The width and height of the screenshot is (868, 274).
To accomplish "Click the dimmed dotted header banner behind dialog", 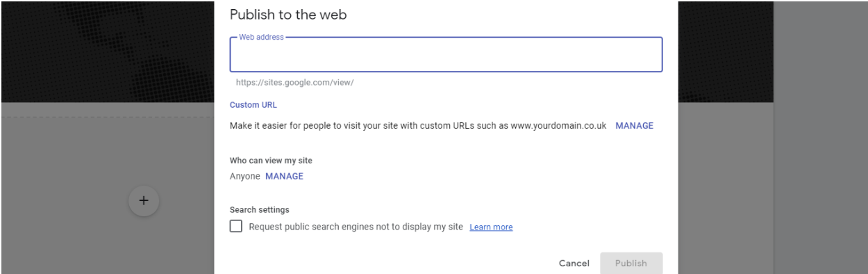I will tap(107, 51).
